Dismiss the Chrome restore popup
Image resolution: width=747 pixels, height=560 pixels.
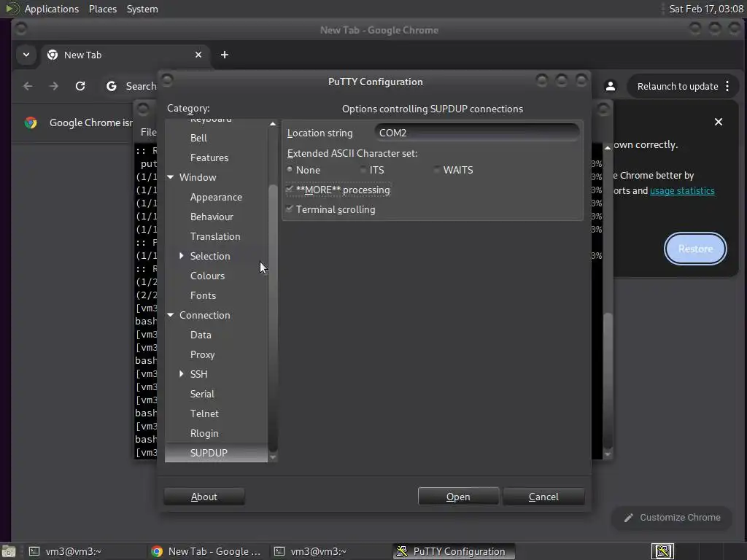point(719,122)
